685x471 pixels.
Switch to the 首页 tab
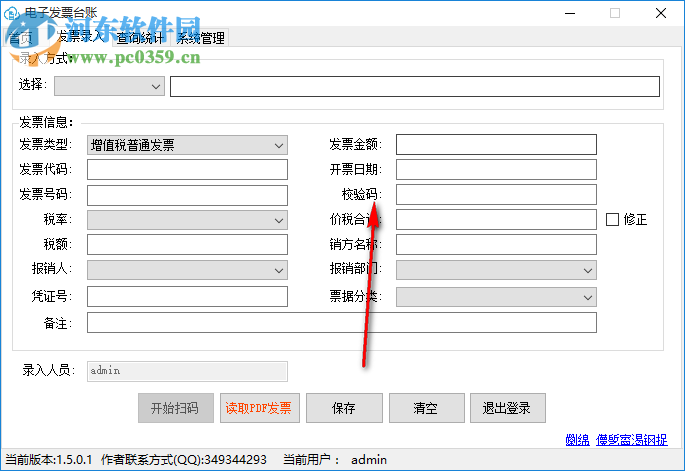point(21,38)
